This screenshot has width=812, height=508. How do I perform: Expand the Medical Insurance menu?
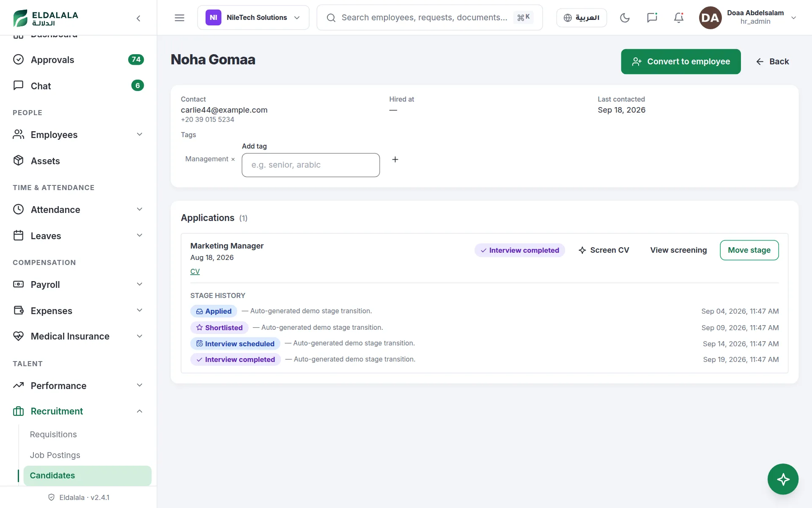(78, 336)
